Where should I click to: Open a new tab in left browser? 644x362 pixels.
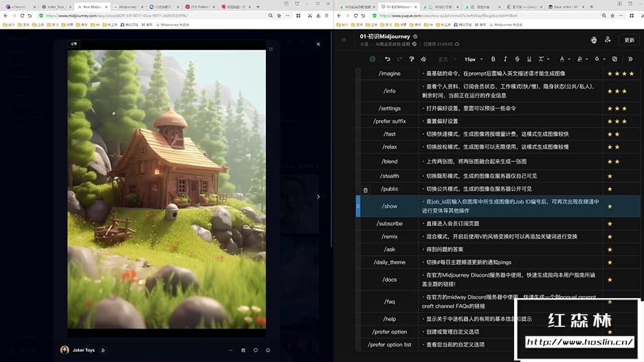[258, 7]
